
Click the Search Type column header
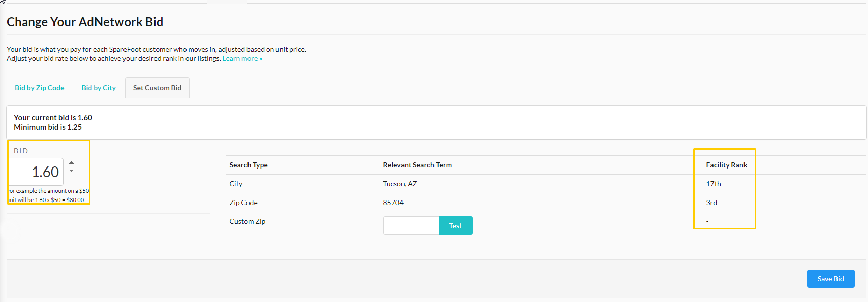point(249,165)
